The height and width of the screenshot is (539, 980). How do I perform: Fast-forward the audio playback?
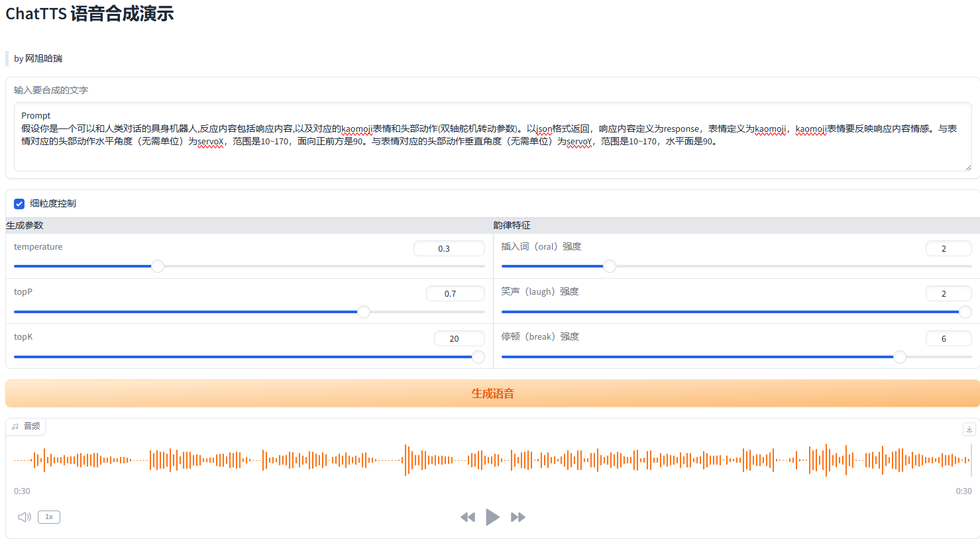click(x=518, y=517)
